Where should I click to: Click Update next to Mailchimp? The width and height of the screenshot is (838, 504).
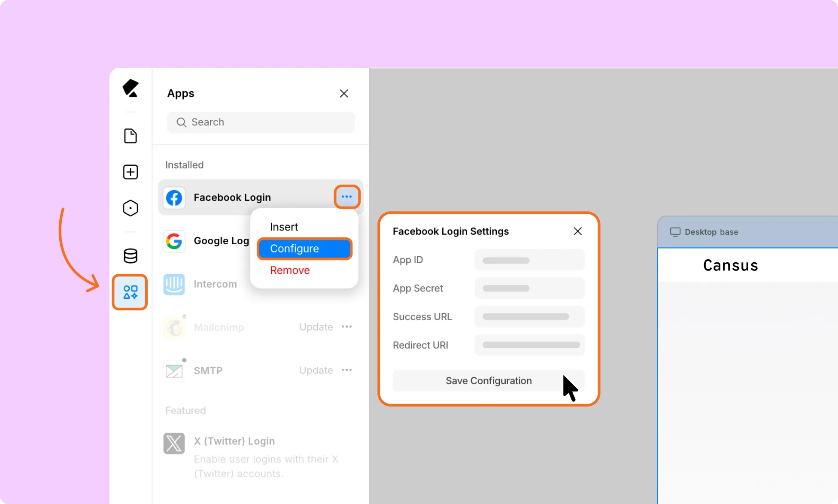pyautogui.click(x=316, y=327)
